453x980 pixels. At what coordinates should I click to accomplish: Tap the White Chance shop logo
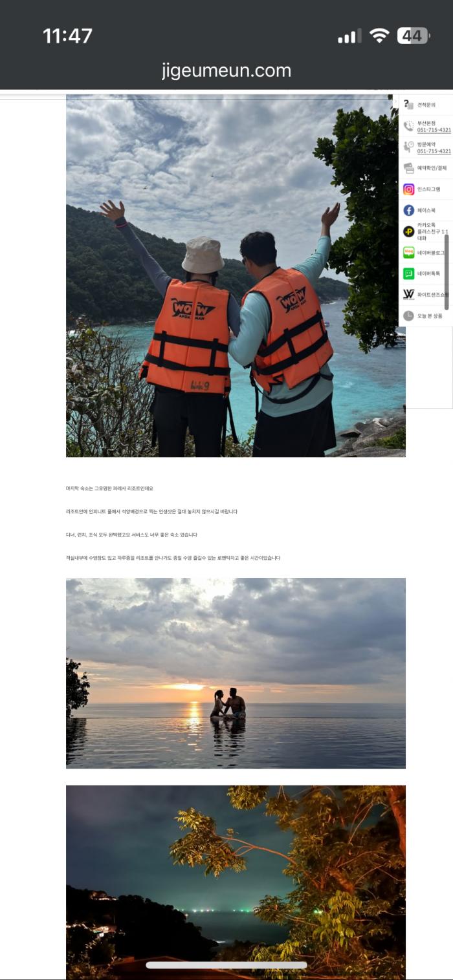[408, 294]
